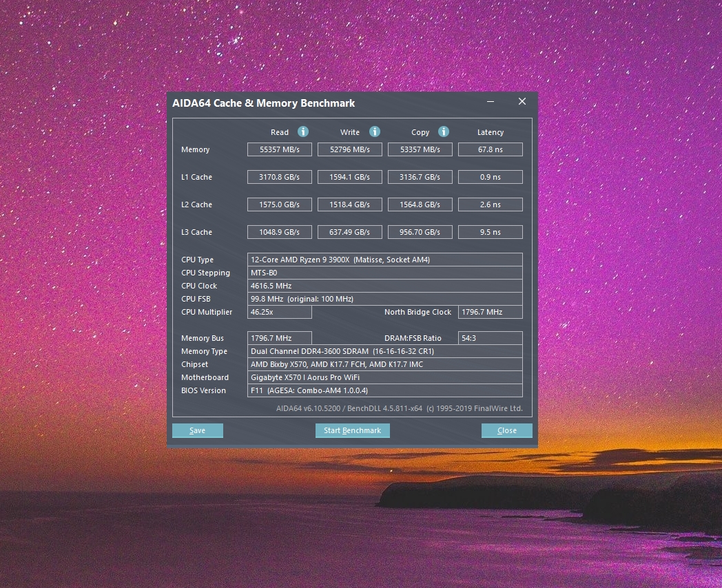
Task: Click the CPU Type label
Action: [x=197, y=260]
